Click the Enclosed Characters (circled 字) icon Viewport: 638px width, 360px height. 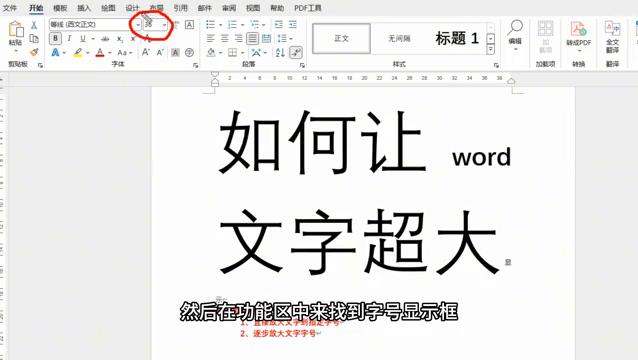pos(189,52)
